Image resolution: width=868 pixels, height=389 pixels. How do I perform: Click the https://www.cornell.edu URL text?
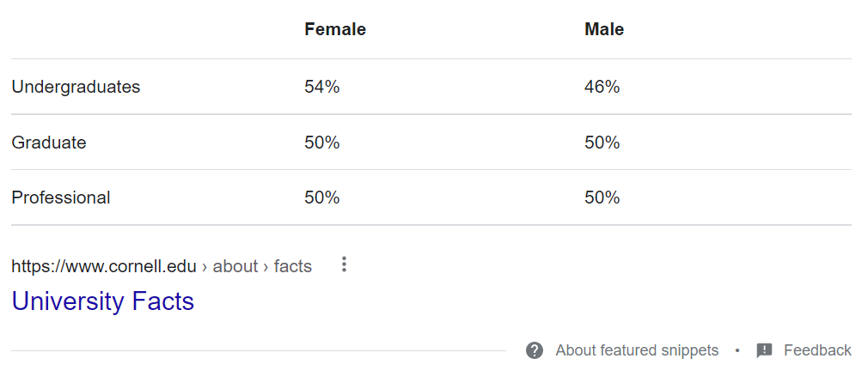tap(104, 266)
